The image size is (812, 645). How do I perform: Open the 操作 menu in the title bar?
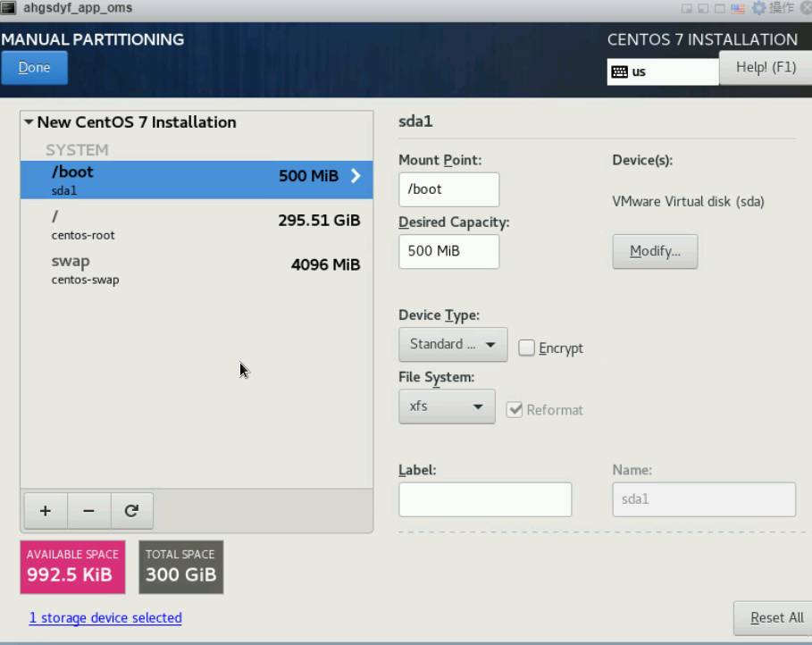[782, 8]
